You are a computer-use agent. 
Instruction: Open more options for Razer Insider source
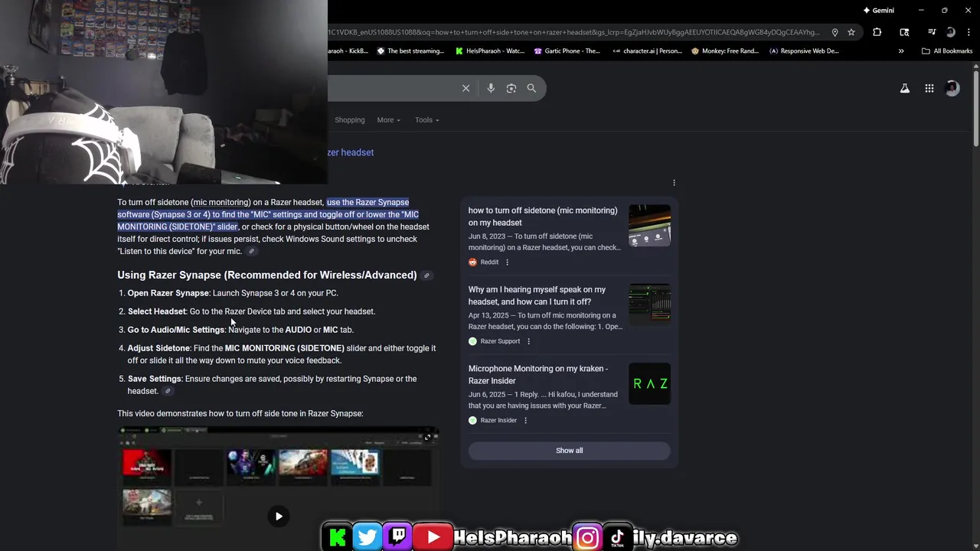coord(525,420)
